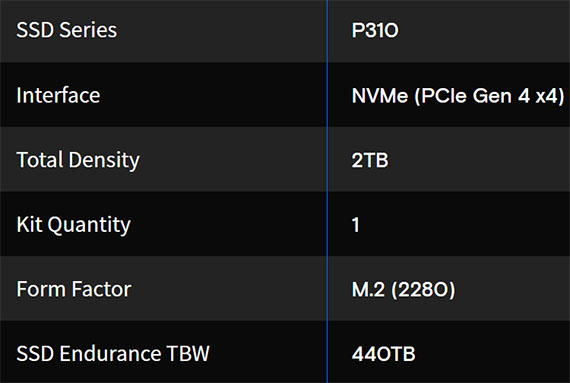This screenshot has height=383, width=570.
Task: Click the word TBW in endurance label
Action: (188, 354)
